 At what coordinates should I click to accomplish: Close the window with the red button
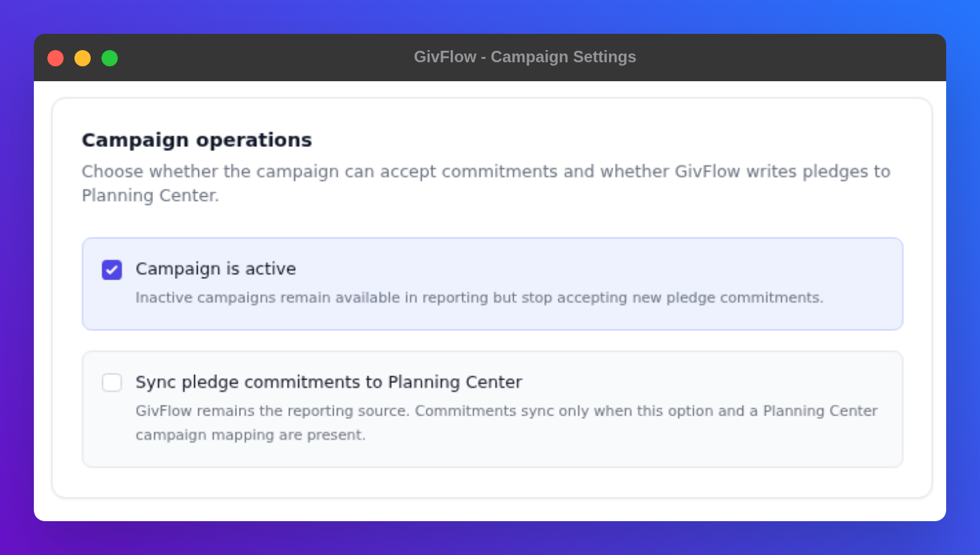click(55, 58)
